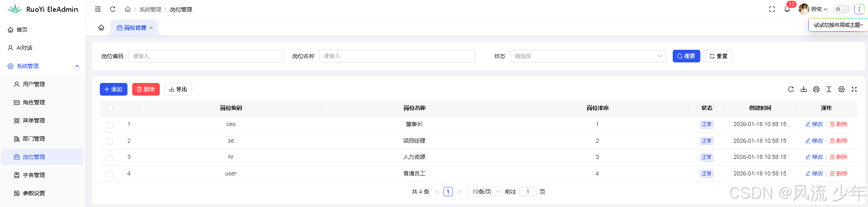Click 删除 for 普通员工 row
The height and width of the screenshot is (207, 868).
[839, 173]
